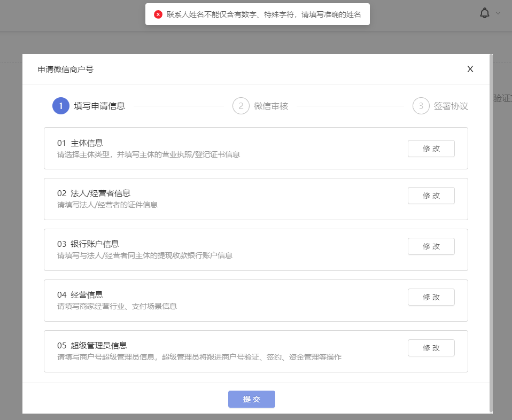Click the 填写申请信息 step label
The height and width of the screenshot is (420, 512).
99,106
